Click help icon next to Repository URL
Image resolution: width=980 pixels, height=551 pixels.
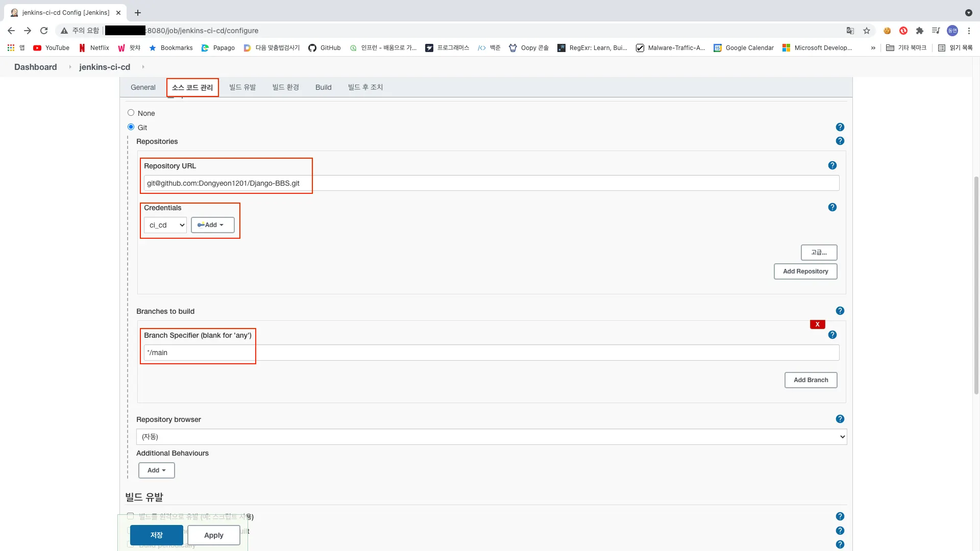(x=832, y=165)
